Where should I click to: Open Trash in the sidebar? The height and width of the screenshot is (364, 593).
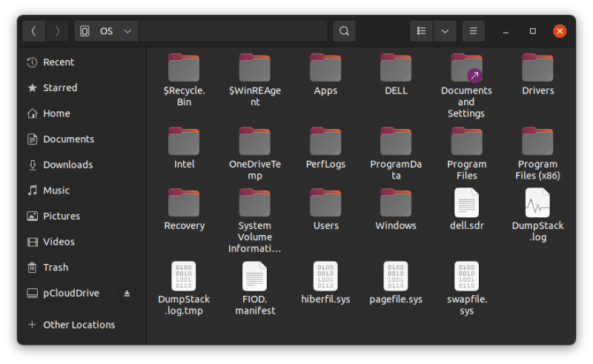[x=82, y=268]
